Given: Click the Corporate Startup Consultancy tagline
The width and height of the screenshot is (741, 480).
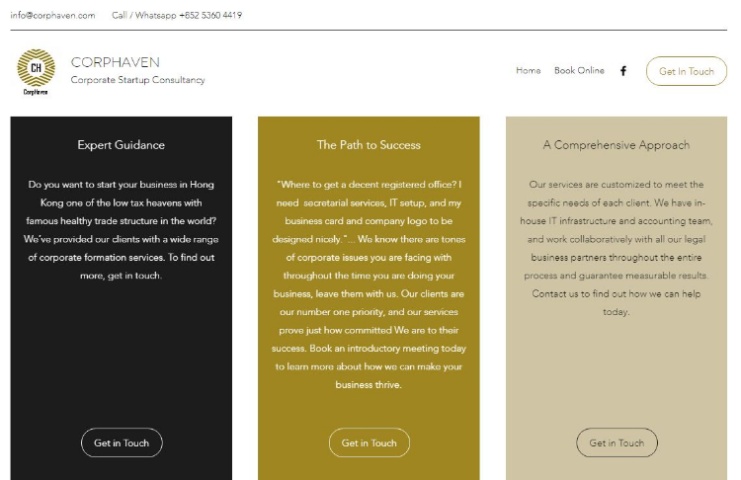Looking at the screenshot, I should click(138, 80).
